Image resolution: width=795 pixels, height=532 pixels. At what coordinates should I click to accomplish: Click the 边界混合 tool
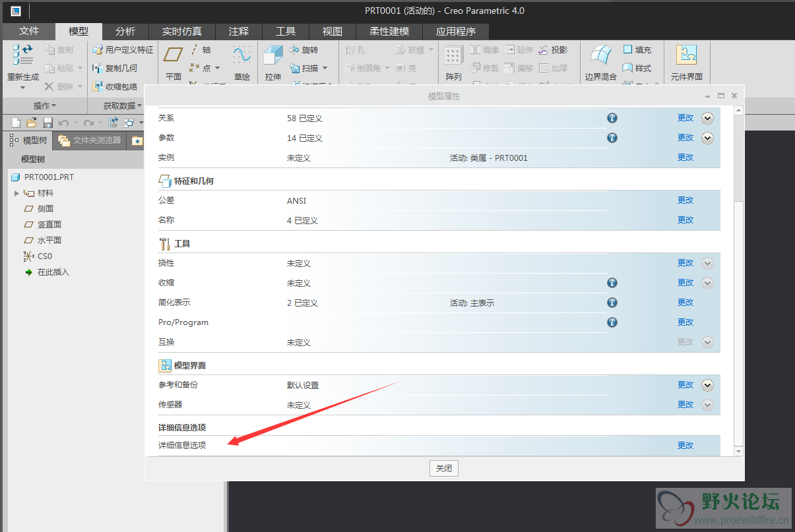pyautogui.click(x=600, y=64)
